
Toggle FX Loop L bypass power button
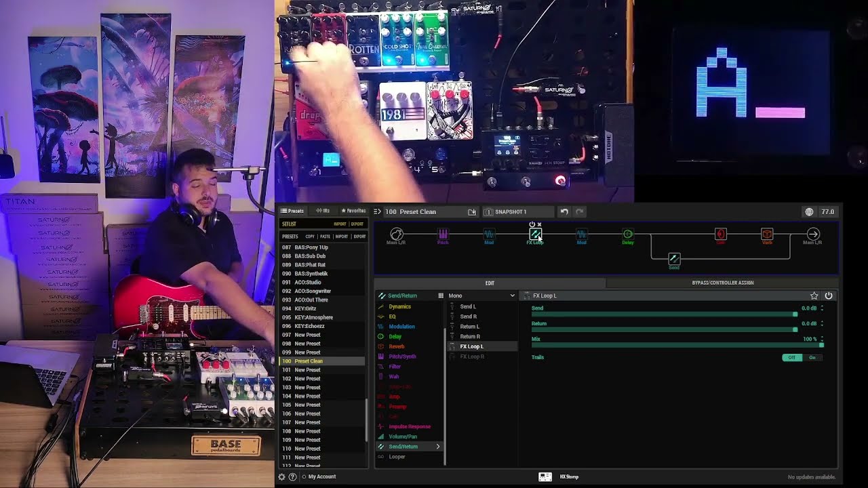coord(829,296)
